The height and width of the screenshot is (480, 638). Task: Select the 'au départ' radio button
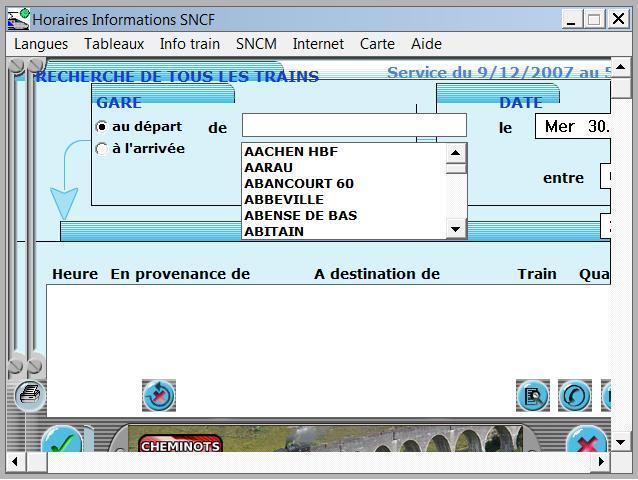[x=102, y=127]
